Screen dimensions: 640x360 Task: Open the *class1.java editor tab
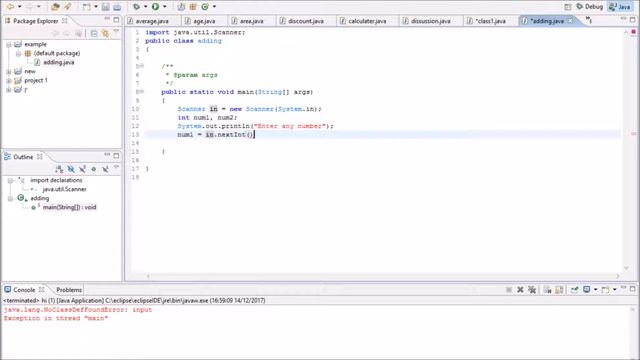point(490,21)
